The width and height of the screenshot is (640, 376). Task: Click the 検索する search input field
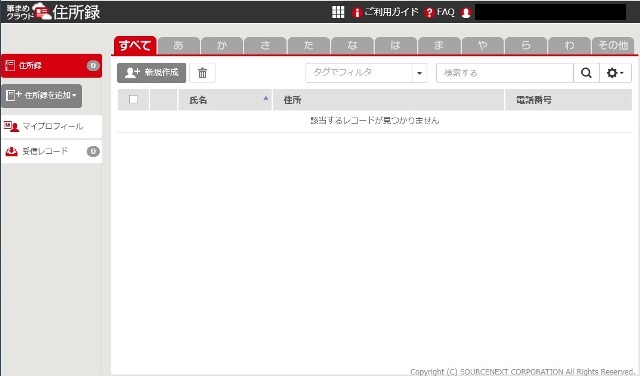click(504, 73)
